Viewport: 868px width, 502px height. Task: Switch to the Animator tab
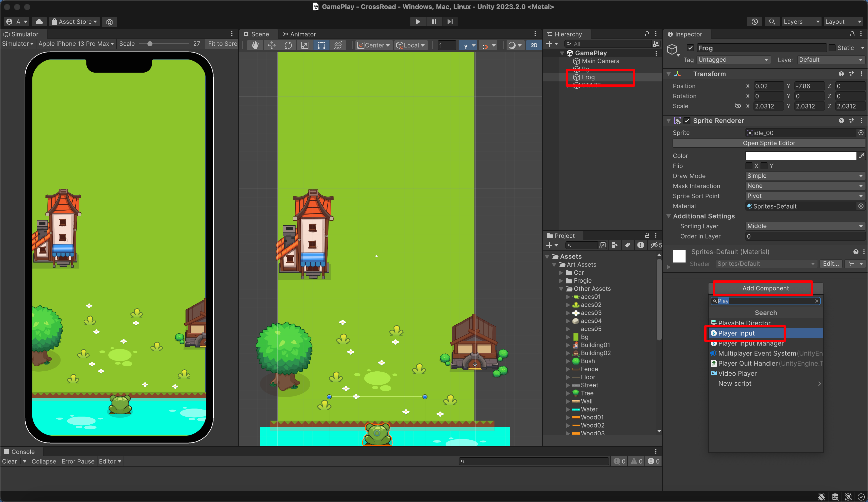click(x=299, y=34)
